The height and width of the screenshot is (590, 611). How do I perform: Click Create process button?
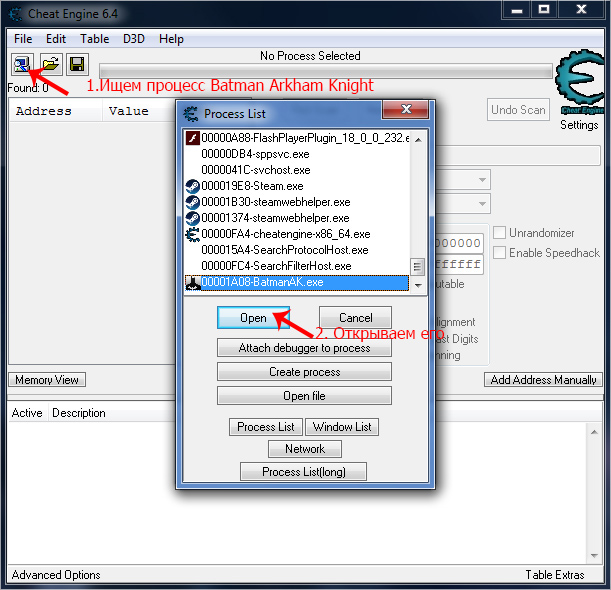click(304, 372)
